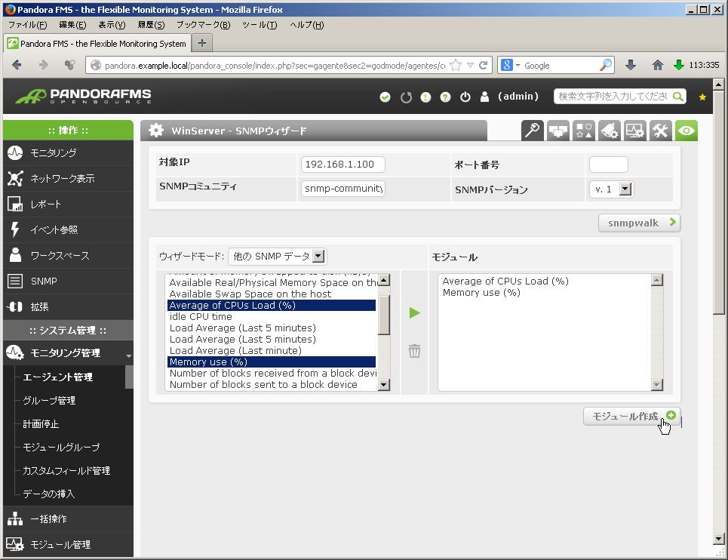This screenshot has width=728, height=560.
Task: Click the yellow star icon in header
Action: [x=702, y=97]
